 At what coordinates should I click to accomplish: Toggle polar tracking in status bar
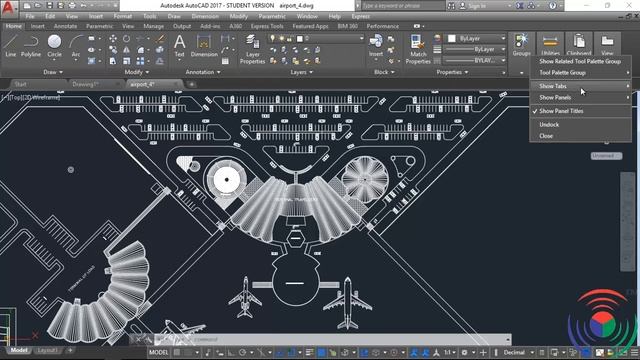(x=242, y=352)
